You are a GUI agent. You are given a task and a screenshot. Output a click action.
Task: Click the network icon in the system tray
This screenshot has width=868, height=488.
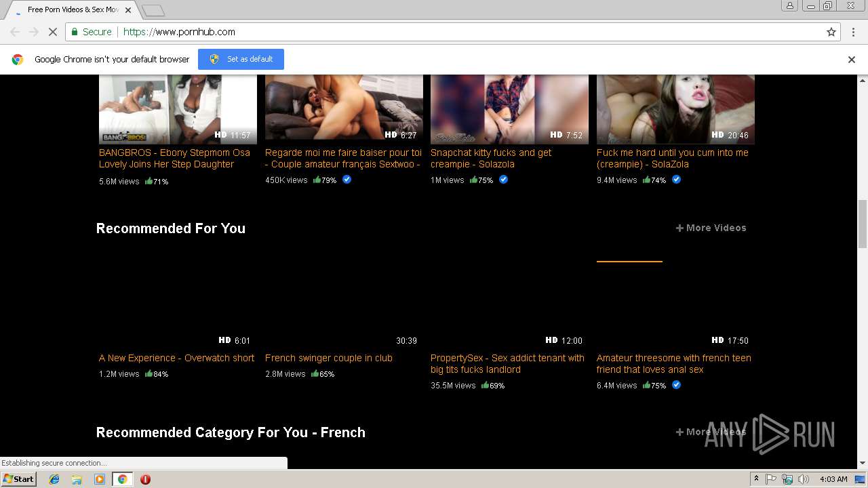pos(787,479)
